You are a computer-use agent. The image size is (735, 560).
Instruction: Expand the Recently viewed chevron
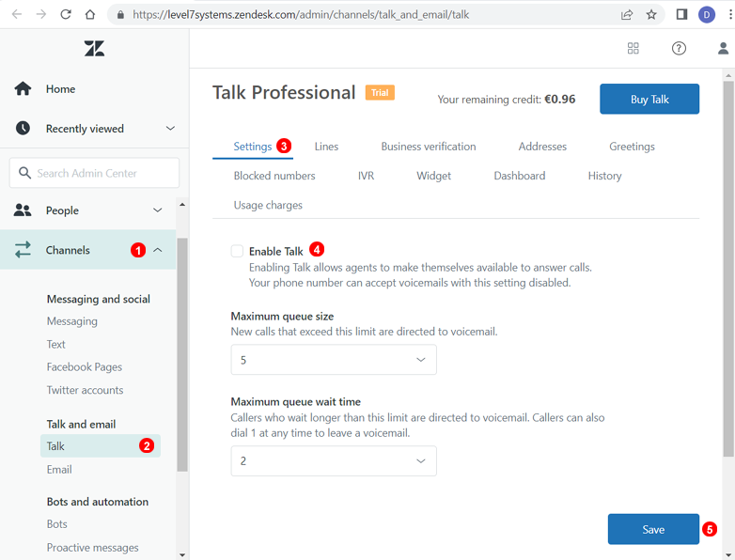point(171,128)
